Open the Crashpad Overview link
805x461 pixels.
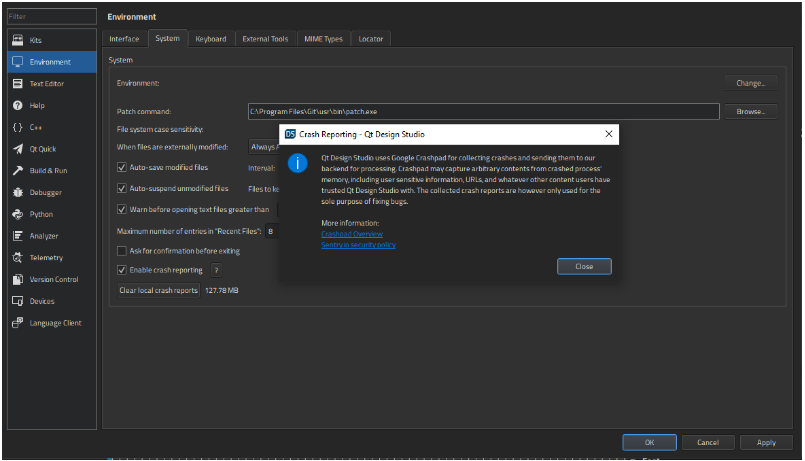[352, 234]
